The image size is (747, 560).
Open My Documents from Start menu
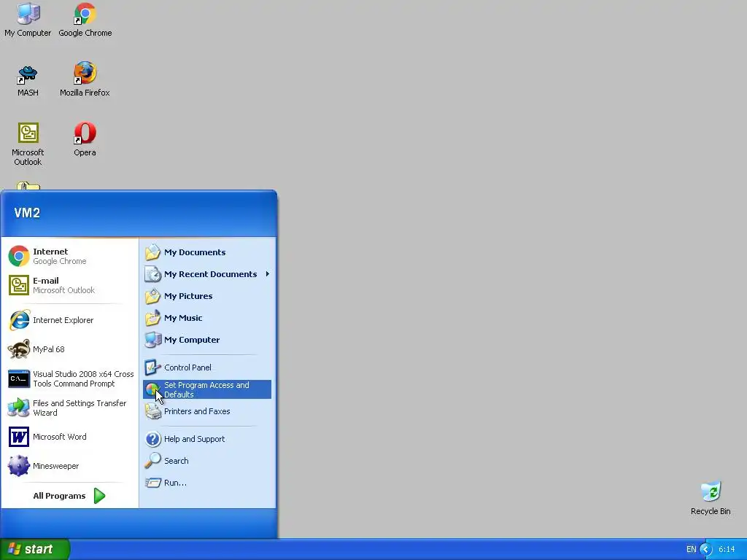[207, 252]
